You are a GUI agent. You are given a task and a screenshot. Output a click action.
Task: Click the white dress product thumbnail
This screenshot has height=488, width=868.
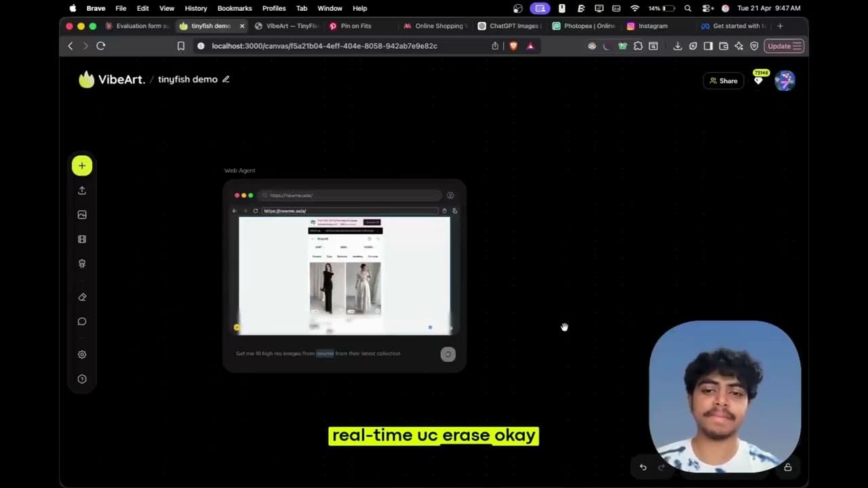coord(363,289)
